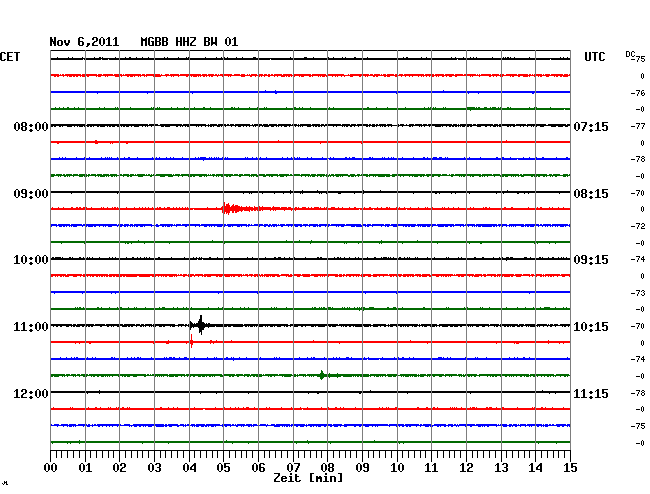Click the "07:15" UTC time label
This screenshot has height=494, width=650.
tap(591, 126)
